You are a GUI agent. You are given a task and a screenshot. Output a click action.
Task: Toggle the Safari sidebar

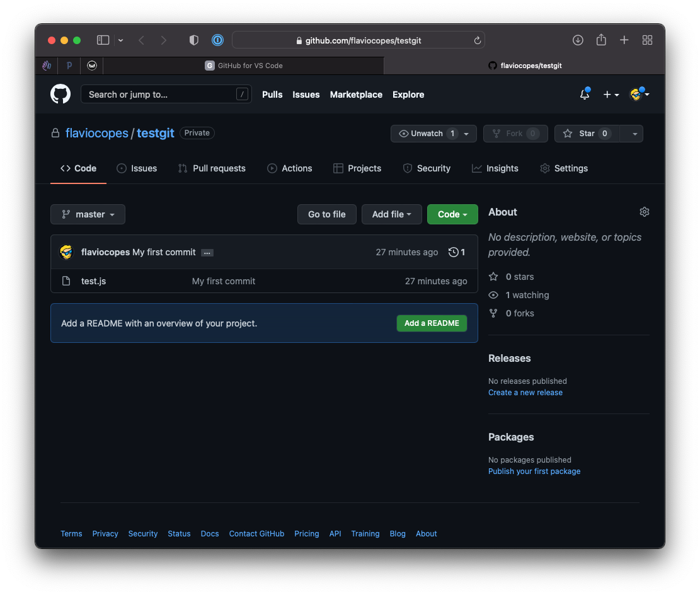pos(103,40)
